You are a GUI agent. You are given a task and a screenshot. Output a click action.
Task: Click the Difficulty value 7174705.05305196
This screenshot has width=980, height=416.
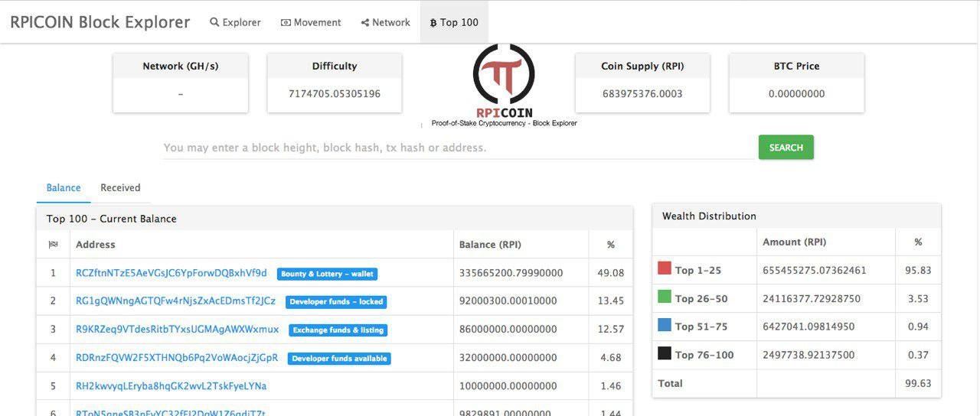click(x=335, y=94)
